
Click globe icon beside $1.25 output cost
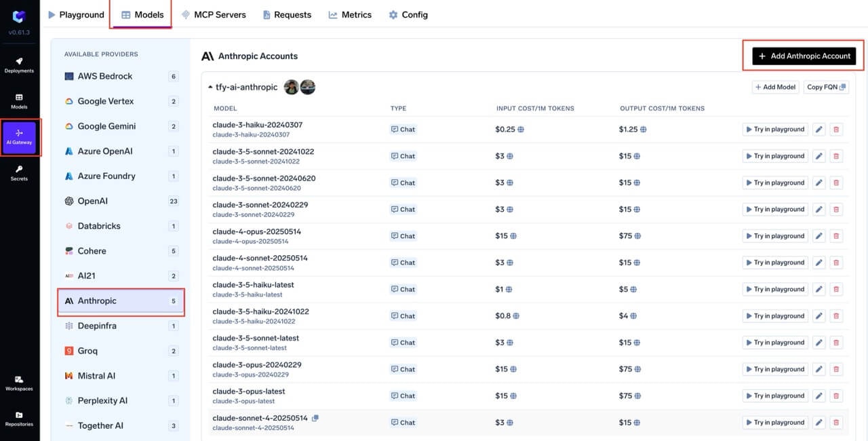pyautogui.click(x=644, y=130)
